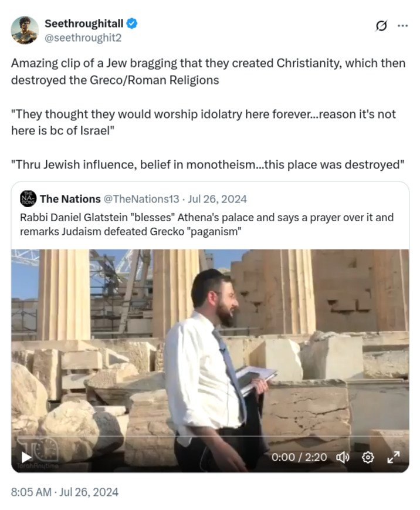Open the quoted tweet text about Rabbi Glatstein
Screen dimensions: 420x510
coord(206,224)
